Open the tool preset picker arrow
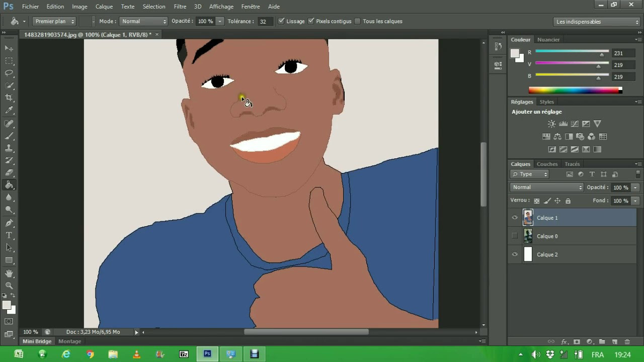The height and width of the screenshot is (362, 644). [x=24, y=21]
